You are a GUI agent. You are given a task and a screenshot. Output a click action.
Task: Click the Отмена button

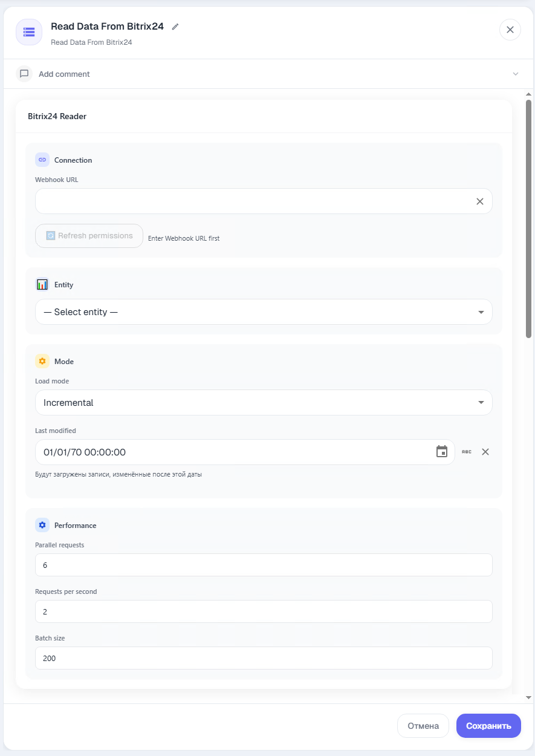coord(423,726)
